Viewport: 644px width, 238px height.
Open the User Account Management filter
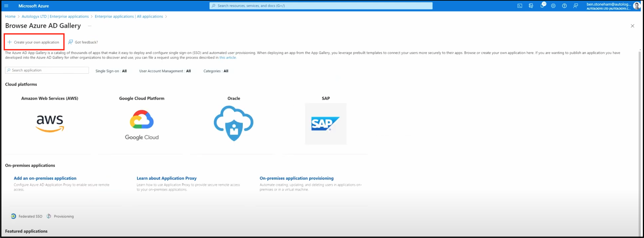pos(165,71)
